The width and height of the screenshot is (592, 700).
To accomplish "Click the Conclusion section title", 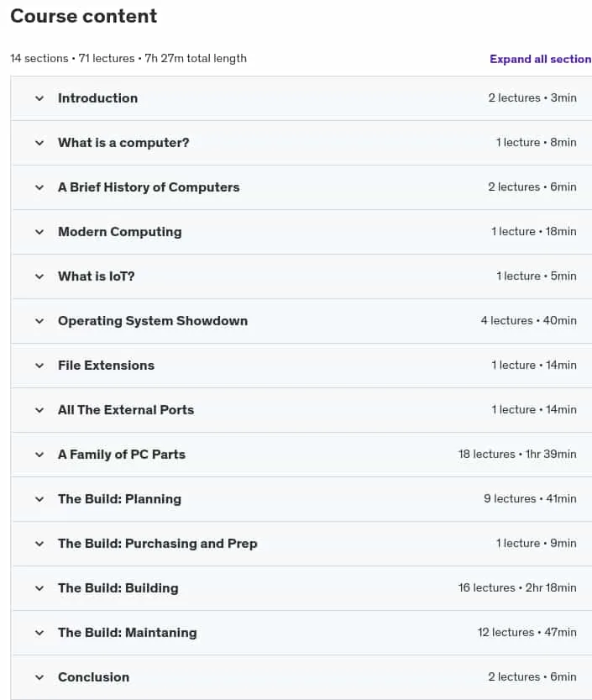I will point(94,676).
